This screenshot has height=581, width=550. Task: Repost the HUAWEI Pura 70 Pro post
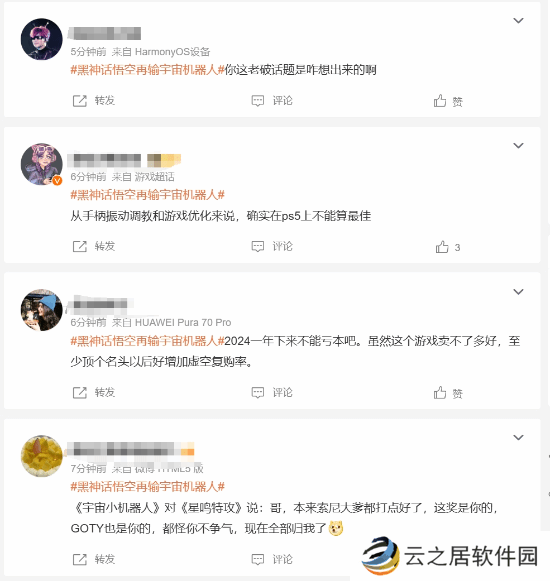(x=79, y=393)
